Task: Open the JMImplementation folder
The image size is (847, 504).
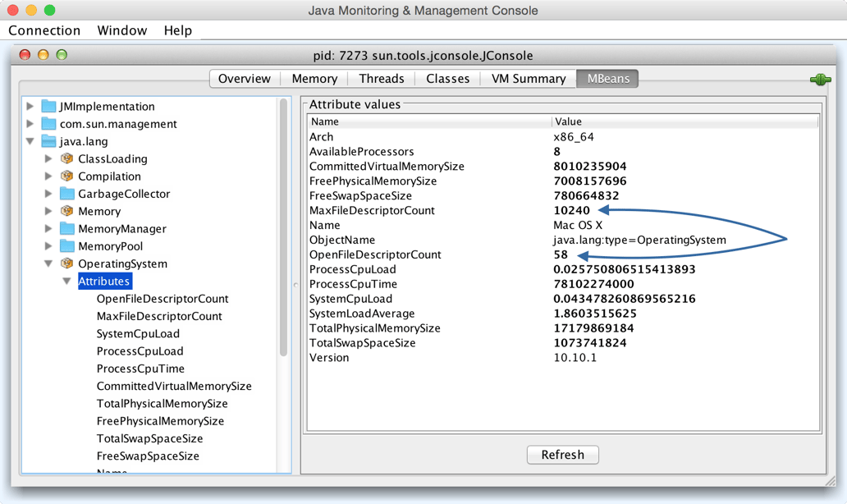Action: pyautogui.click(x=30, y=106)
